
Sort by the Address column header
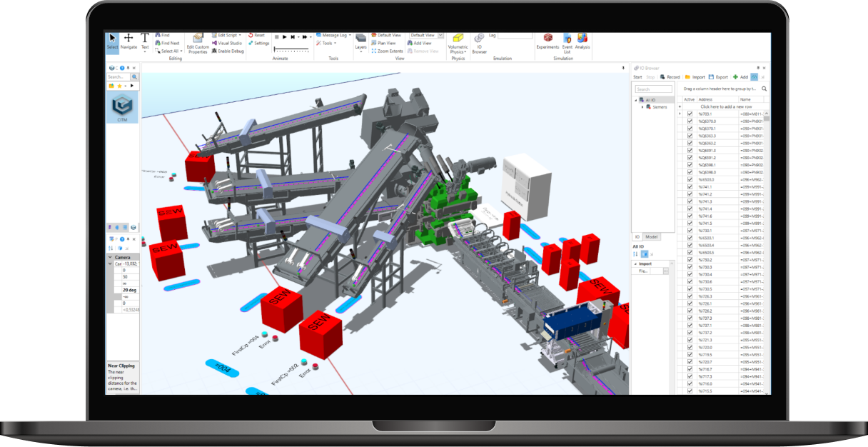[x=717, y=99]
